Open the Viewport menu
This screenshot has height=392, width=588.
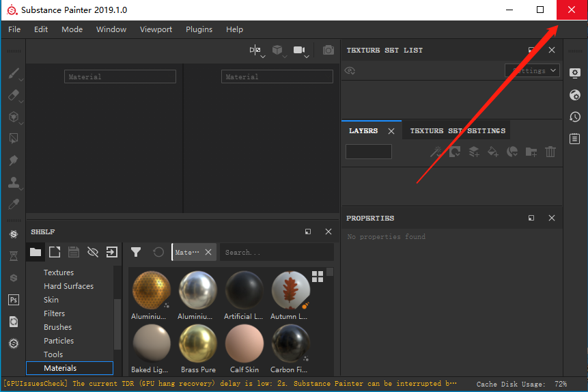pos(156,29)
